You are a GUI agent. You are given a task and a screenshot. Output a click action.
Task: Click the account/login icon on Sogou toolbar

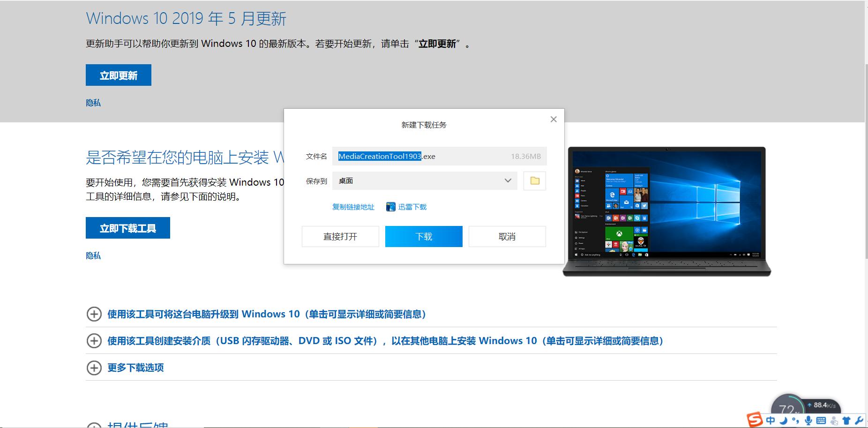(834, 420)
